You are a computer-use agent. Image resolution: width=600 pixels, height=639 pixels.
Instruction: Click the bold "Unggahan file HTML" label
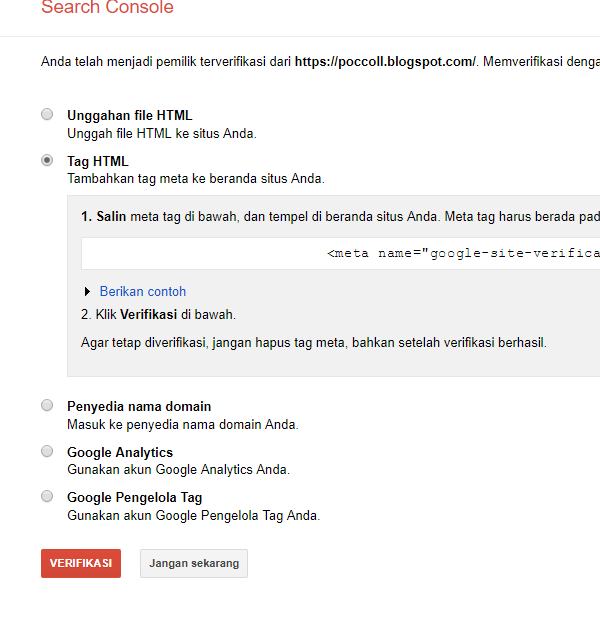pos(130,115)
